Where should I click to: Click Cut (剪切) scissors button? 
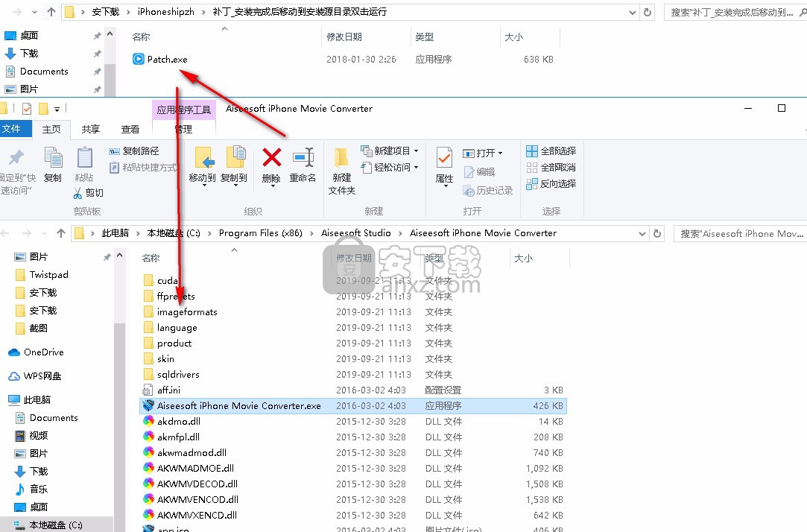point(89,193)
